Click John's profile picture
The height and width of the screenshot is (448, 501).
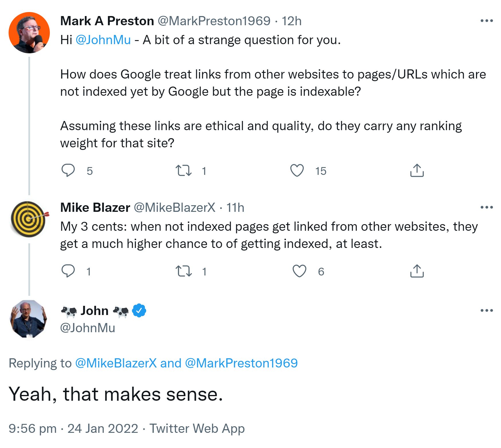(28, 319)
